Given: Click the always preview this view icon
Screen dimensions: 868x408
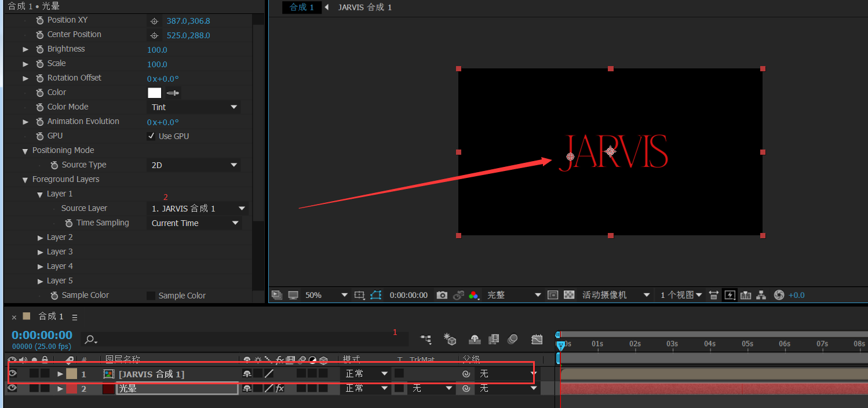Looking at the screenshot, I should 276,295.
